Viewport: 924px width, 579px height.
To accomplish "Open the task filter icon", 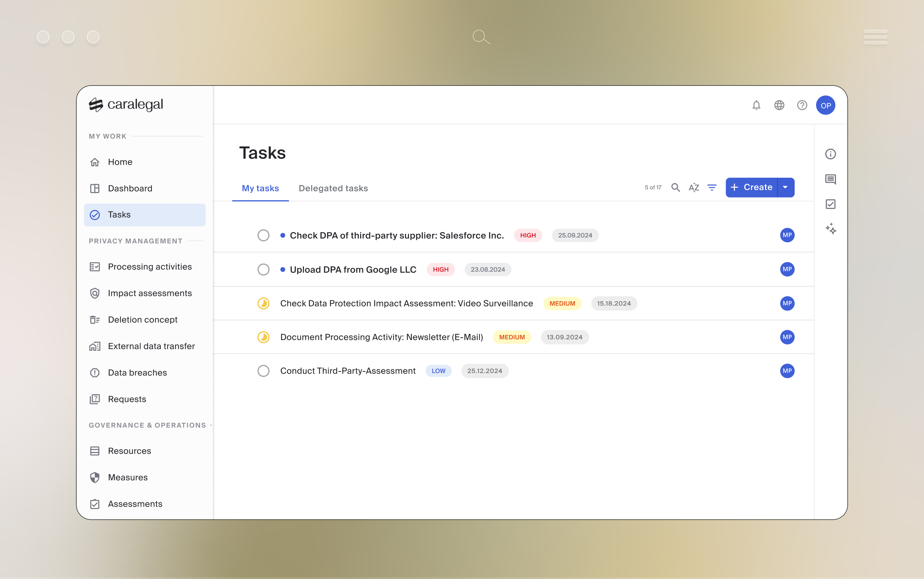I will [x=711, y=187].
